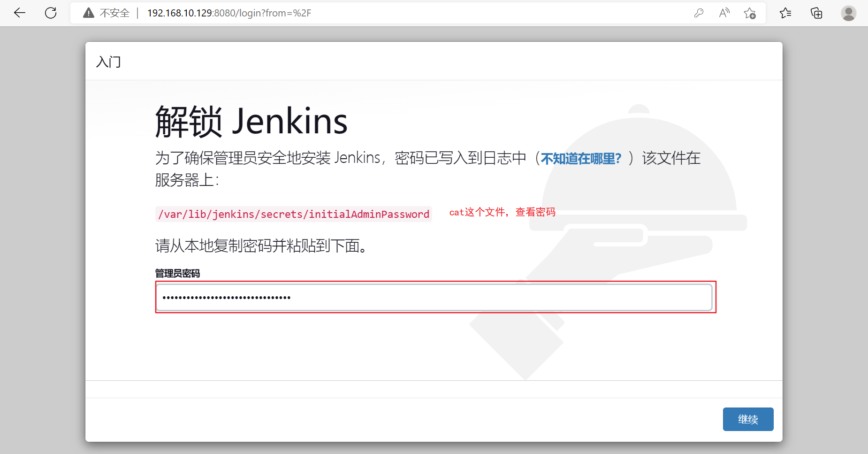
Task: Reload the page with the refresh icon
Action: (x=51, y=13)
